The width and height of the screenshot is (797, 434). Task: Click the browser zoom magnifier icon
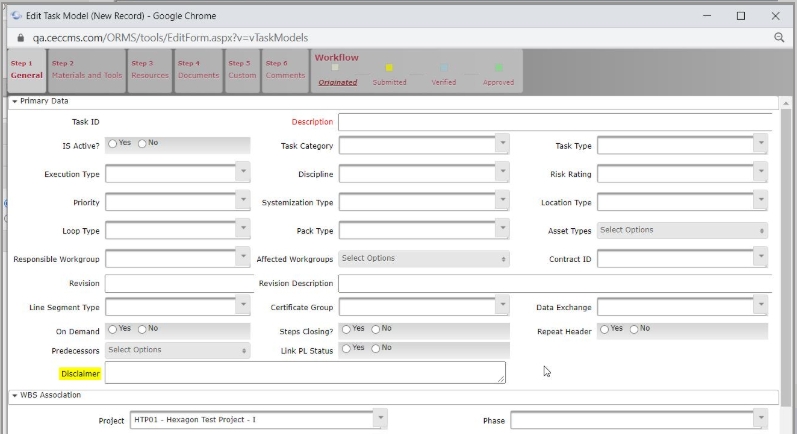click(x=779, y=37)
